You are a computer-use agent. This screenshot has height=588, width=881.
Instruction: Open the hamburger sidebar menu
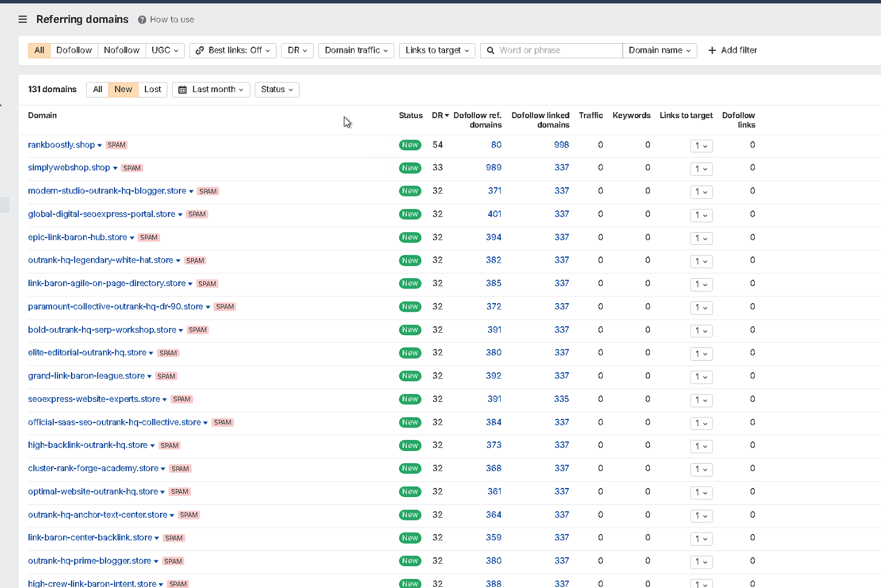23,19
